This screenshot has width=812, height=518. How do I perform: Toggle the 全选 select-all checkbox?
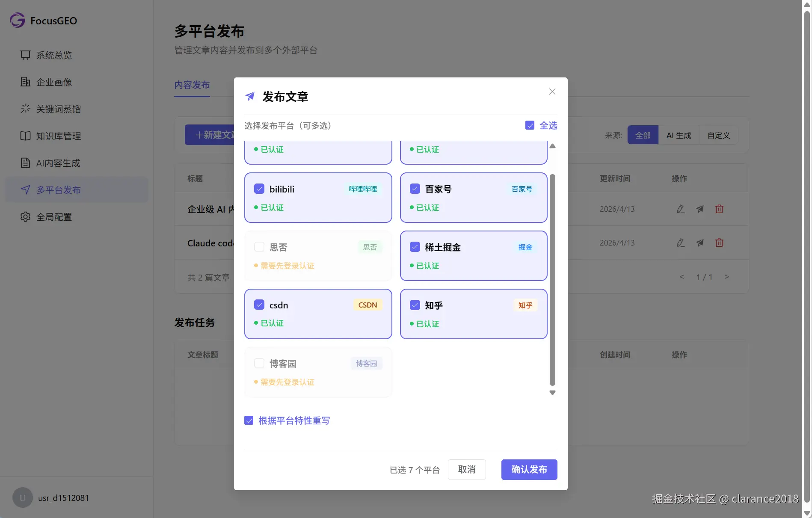(530, 125)
